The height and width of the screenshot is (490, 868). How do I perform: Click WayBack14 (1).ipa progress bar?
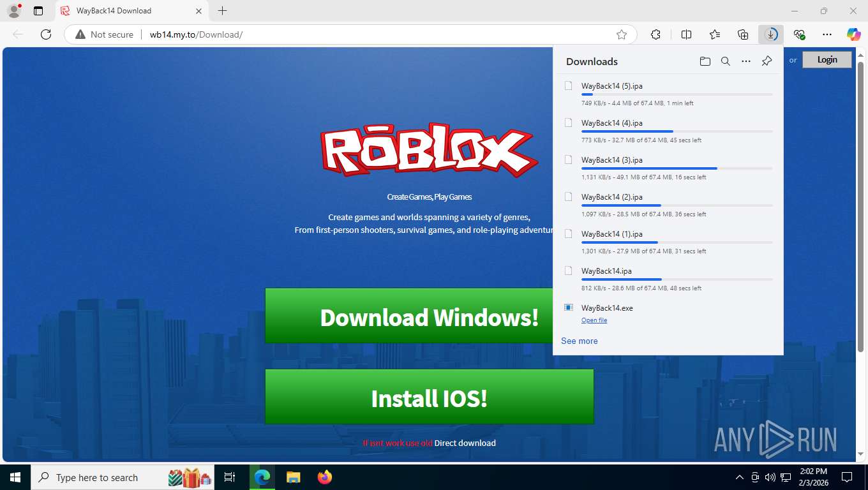tap(677, 242)
